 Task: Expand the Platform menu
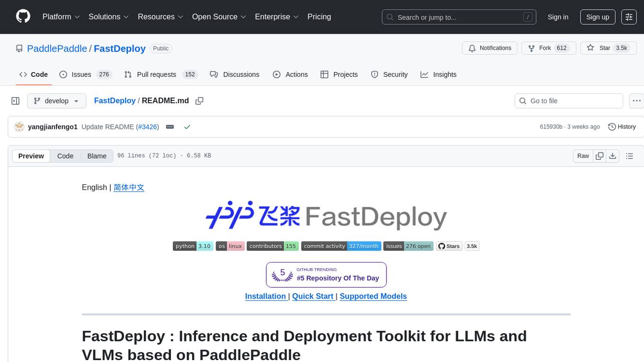tap(61, 17)
